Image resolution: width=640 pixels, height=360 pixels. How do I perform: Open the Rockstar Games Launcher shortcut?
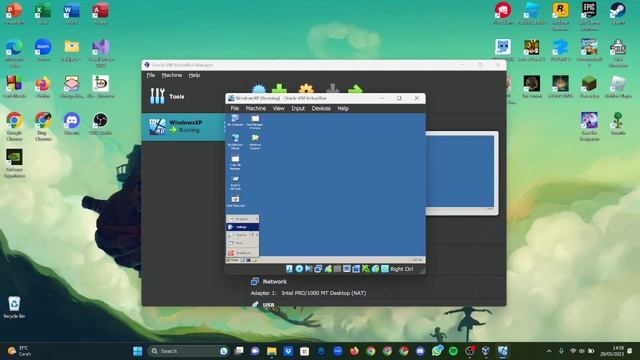point(560,16)
